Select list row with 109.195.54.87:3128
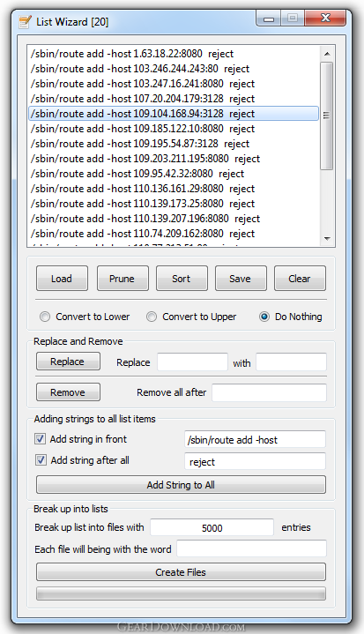 click(174, 144)
